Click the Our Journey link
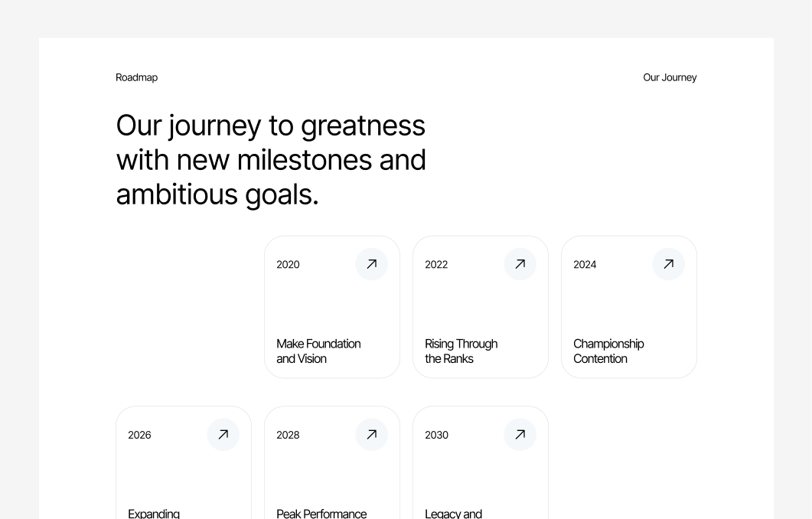Screen dimensions: 812x519 click(670, 77)
